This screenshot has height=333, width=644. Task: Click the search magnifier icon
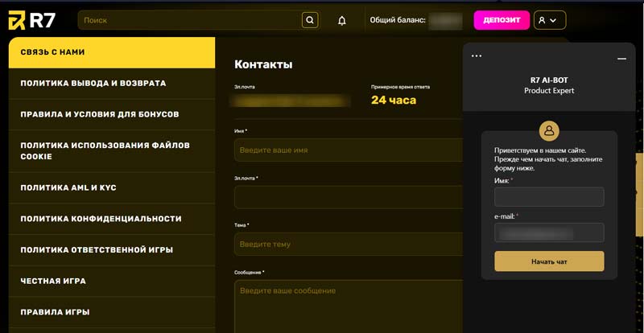click(x=310, y=20)
